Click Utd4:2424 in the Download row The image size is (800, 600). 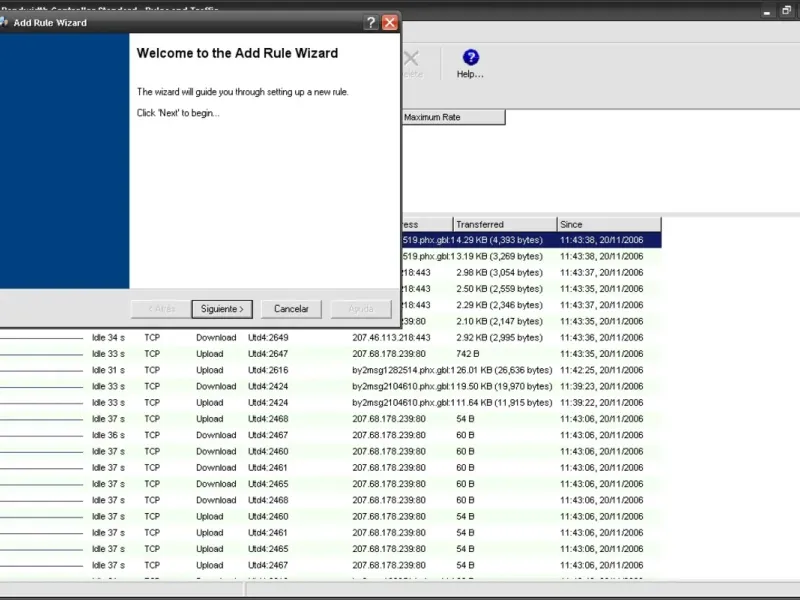[x=268, y=387]
